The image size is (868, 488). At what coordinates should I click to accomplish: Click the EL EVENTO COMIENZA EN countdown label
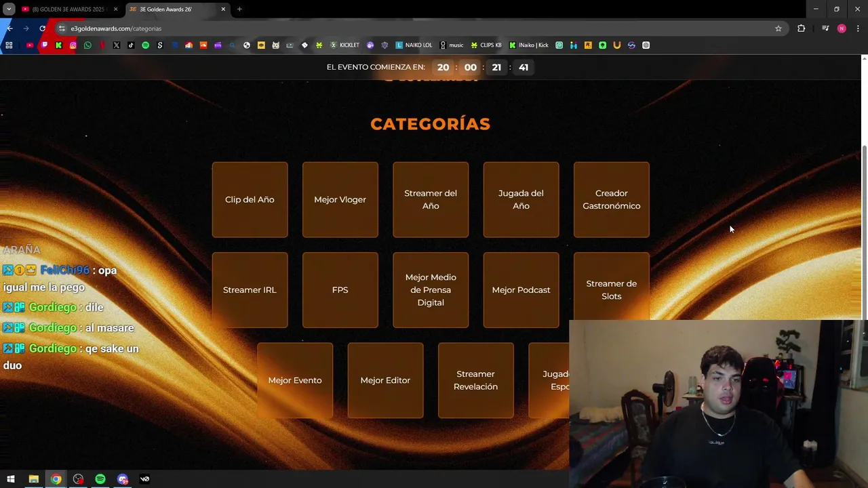pyautogui.click(x=376, y=67)
